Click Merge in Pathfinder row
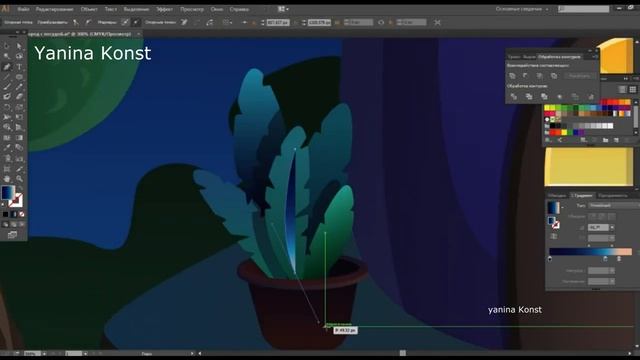Image resolution: width=640 pixels, height=360 pixels. tap(544, 97)
